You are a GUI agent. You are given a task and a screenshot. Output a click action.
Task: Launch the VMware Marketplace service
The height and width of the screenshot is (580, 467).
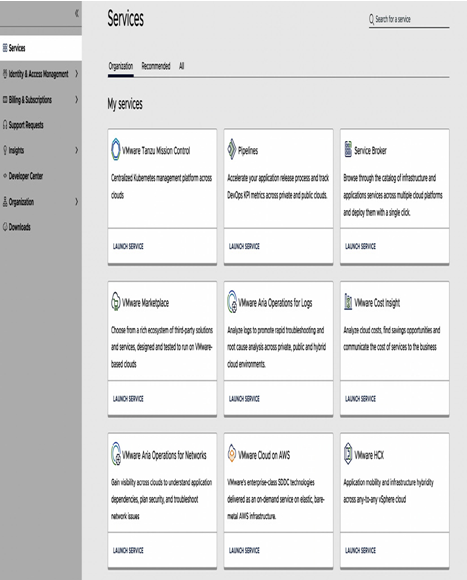click(x=128, y=398)
